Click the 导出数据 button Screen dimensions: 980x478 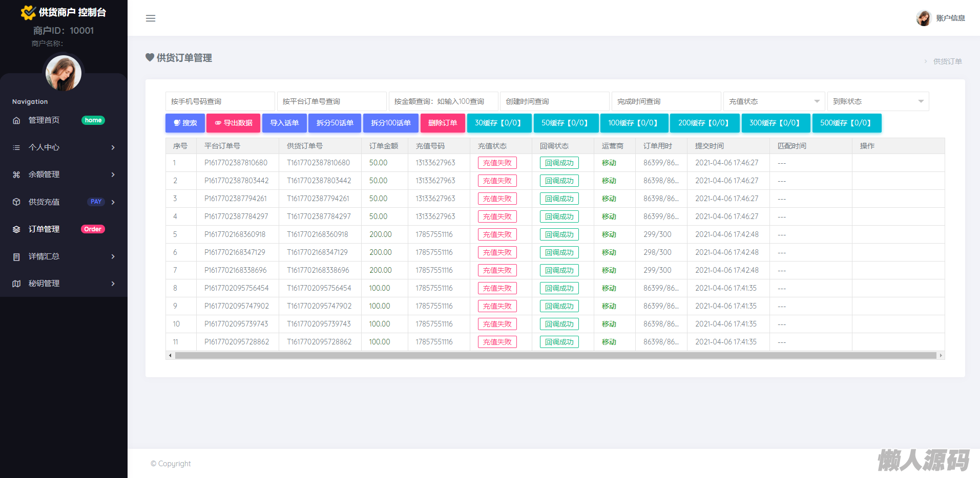coord(233,123)
